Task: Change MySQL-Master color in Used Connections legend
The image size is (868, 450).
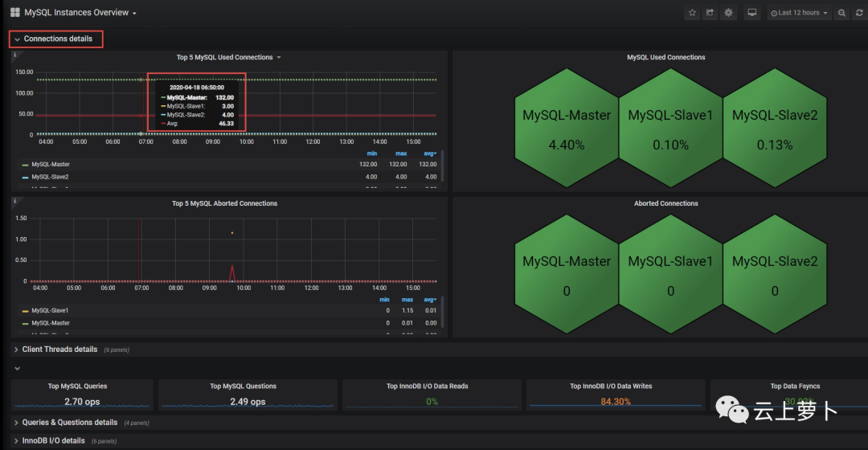Action: (25, 165)
